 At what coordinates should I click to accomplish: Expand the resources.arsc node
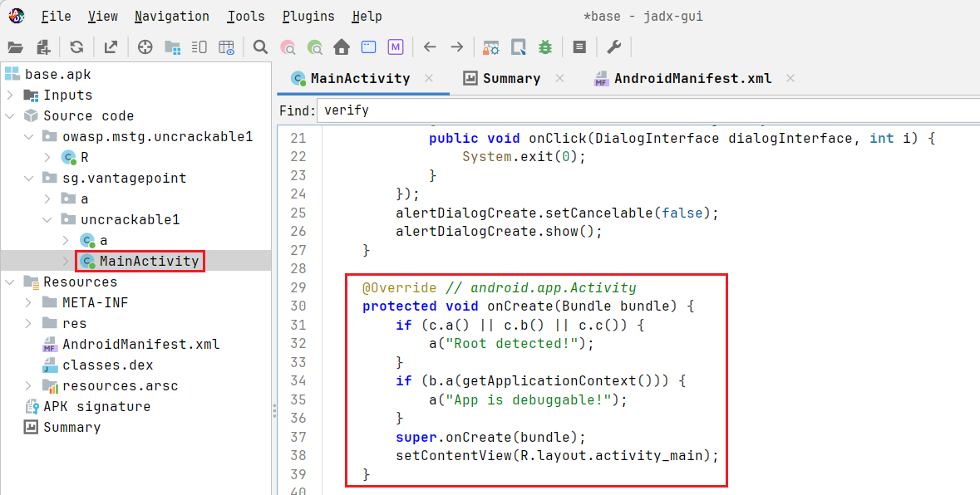click(x=29, y=385)
